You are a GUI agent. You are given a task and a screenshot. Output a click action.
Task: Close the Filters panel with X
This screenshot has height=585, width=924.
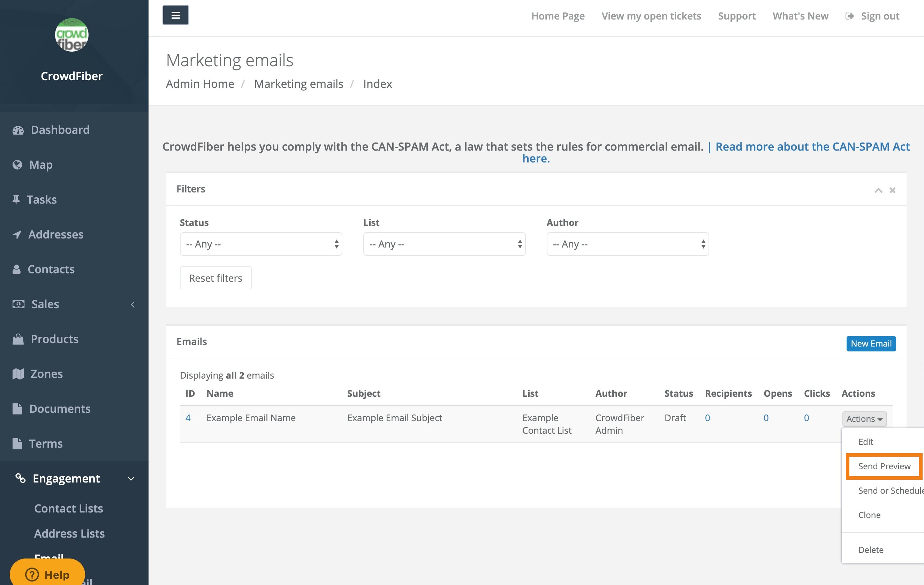(893, 190)
